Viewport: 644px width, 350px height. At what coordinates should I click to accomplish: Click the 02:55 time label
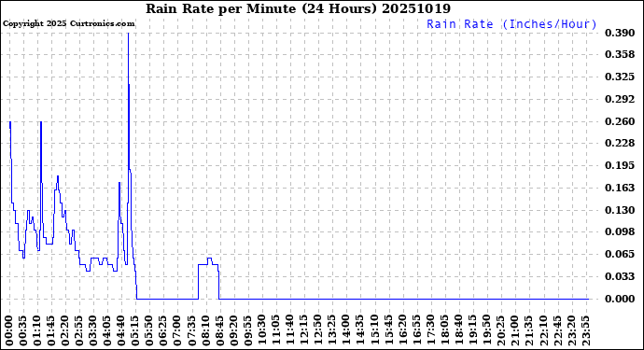79,331
